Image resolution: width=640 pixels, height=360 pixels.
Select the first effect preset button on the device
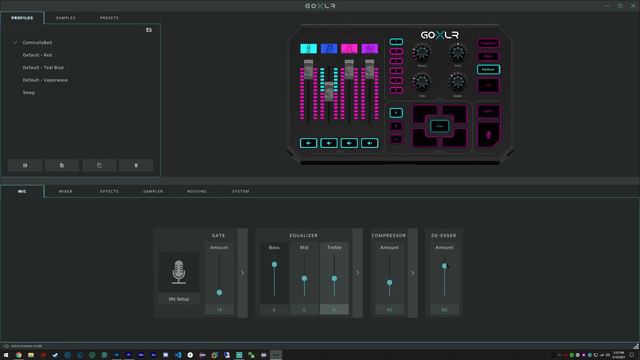click(396, 42)
